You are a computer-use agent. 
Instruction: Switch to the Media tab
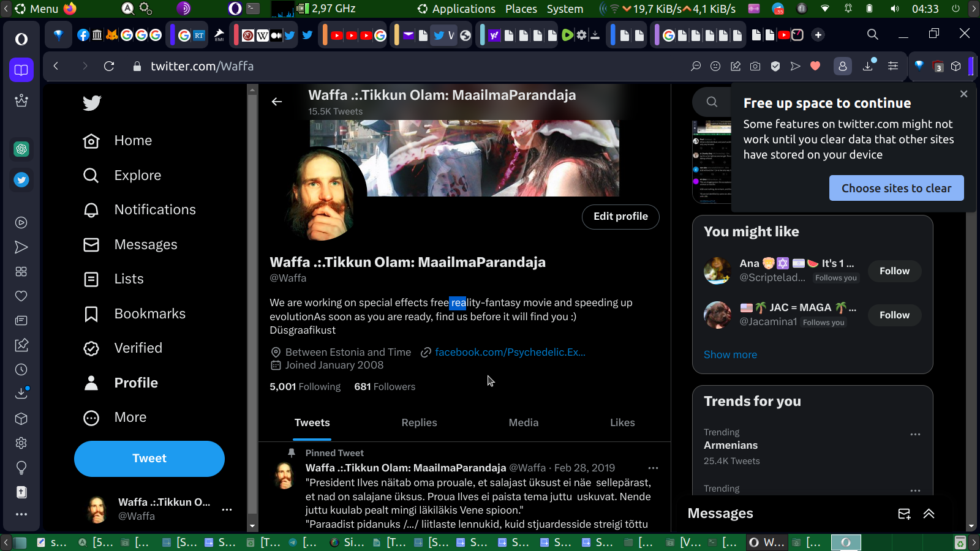pyautogui.click(x=524, y=422)
